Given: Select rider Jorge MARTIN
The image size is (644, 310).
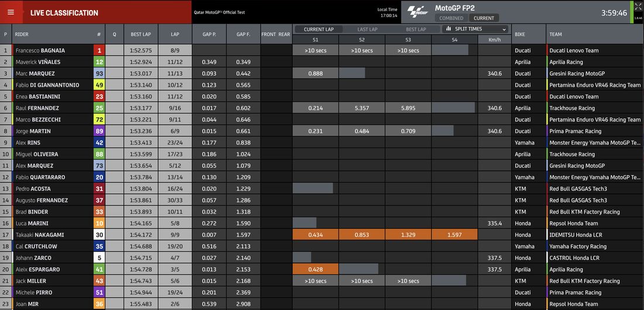Looking at the screenshot, I should (32, 131).
